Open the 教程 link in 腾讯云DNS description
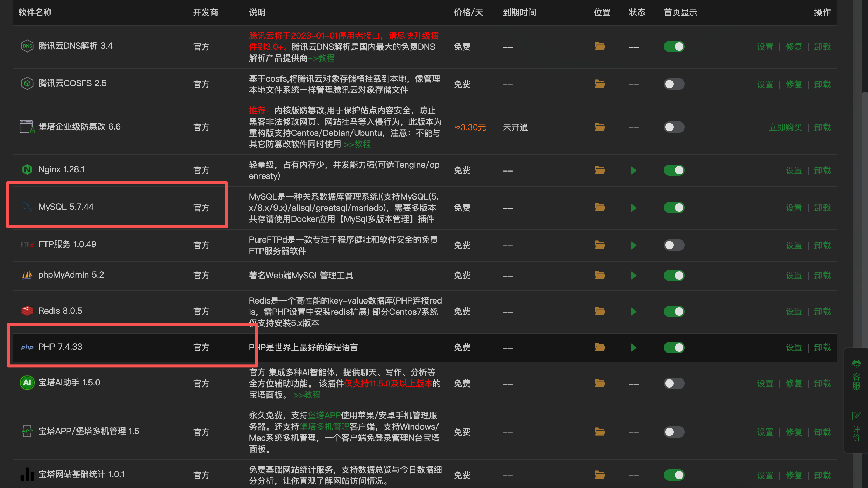The image size is (868, 488). [326, 58]
